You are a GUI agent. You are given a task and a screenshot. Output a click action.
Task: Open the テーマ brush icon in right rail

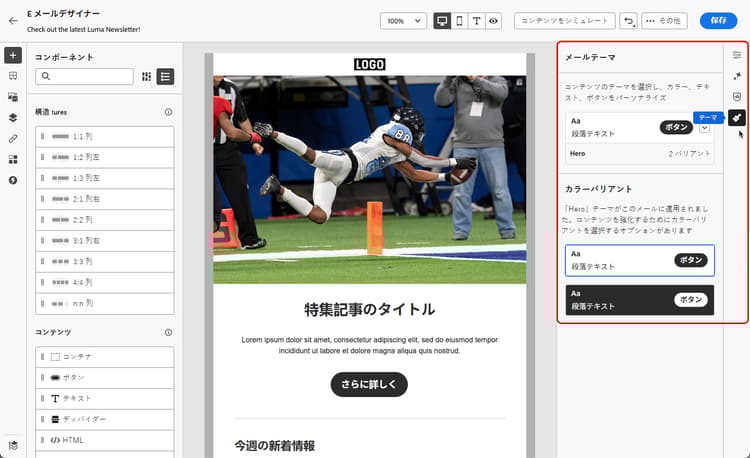(737, 118)
